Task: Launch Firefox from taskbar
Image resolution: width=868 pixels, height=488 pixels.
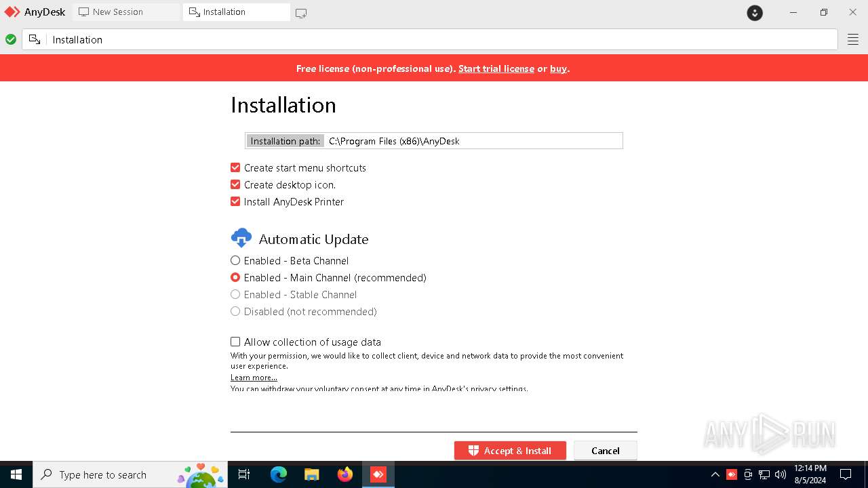Action: point(345,474)
